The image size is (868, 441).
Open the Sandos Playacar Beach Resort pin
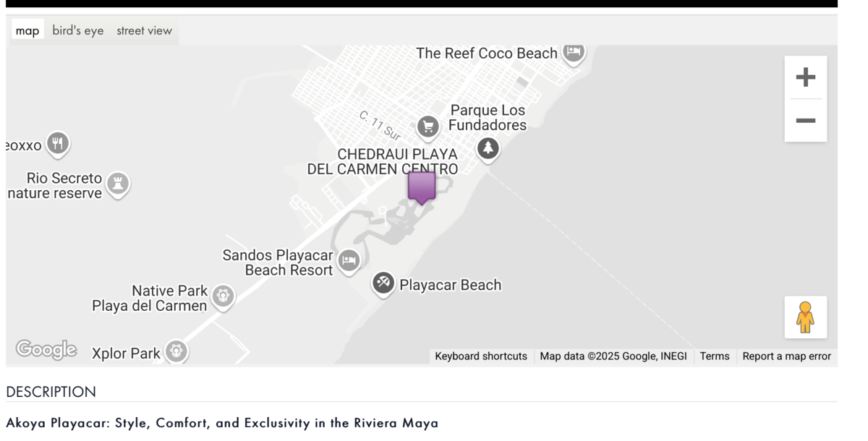349,260
